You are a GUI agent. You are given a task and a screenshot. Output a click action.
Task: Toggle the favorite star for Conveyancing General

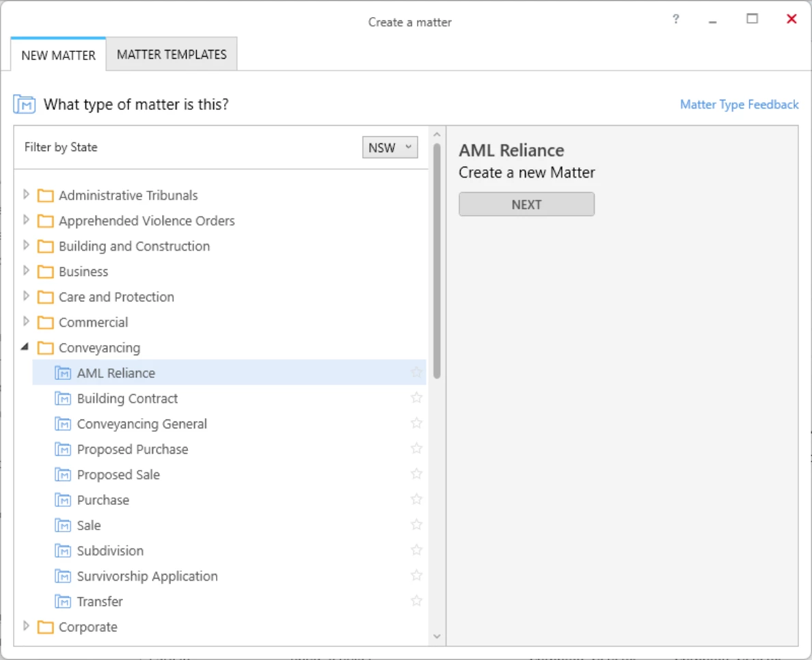pyautogui.click(x=416, y=423)
